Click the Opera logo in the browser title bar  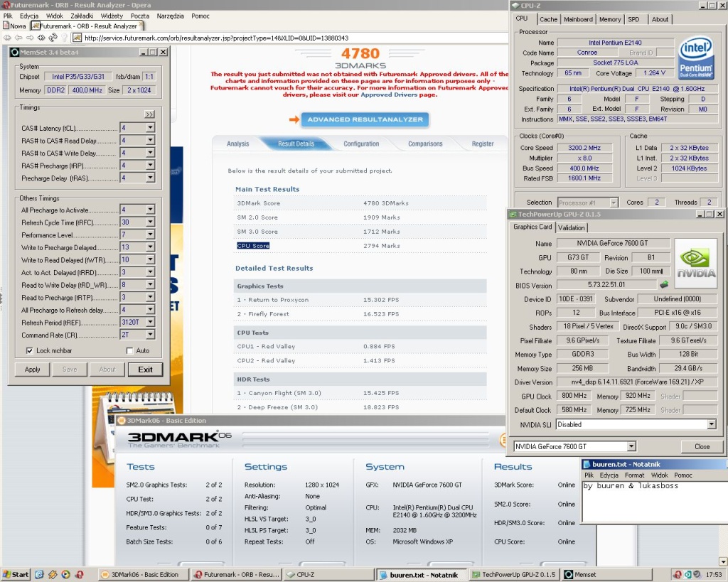[x=6, y=5]
